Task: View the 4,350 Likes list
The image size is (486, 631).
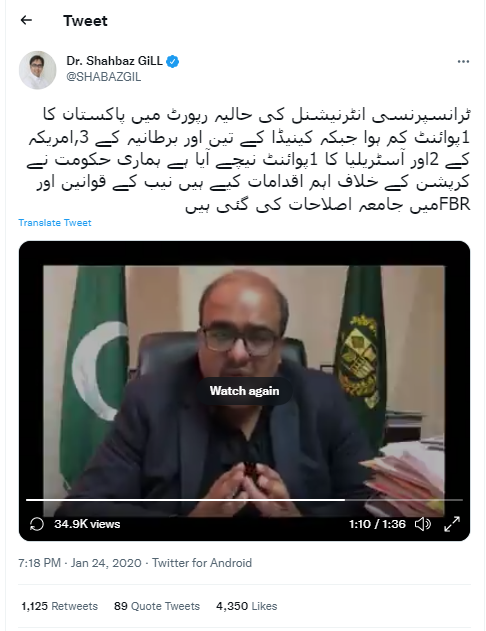Action: 247,606
